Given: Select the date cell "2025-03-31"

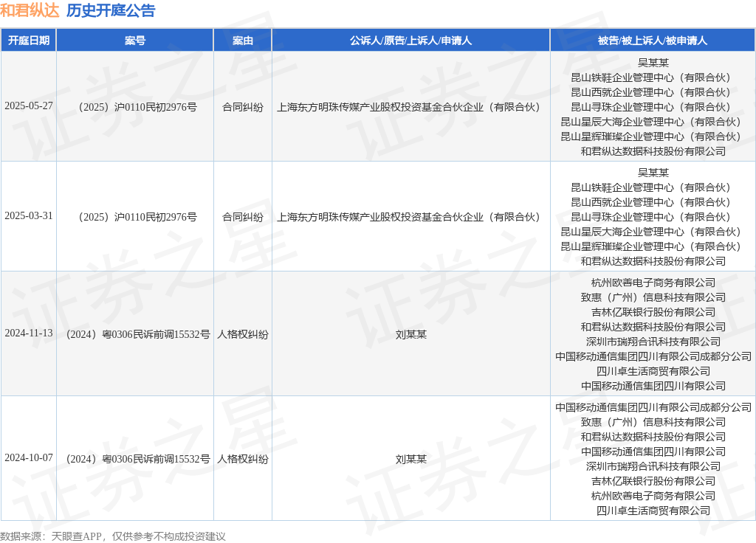Looking at the screenshot, I should [x=29, y=216].
